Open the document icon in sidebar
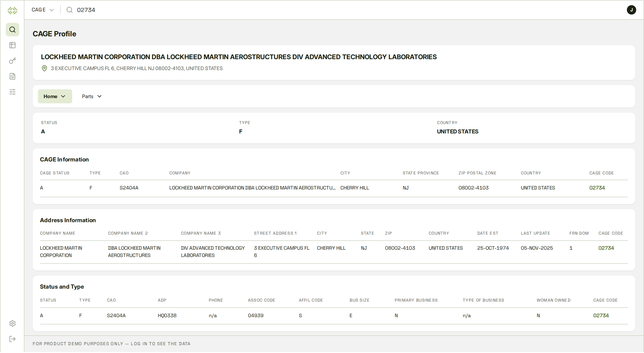This screenshot has height=353, width=644. coord(12,76)
